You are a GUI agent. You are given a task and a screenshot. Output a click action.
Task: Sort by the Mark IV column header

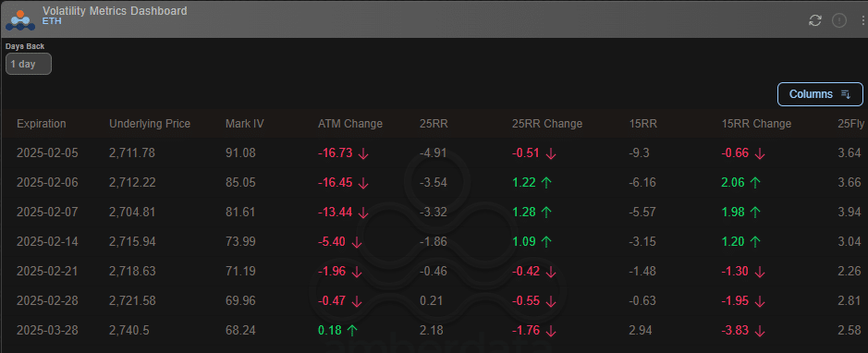[245, 124]
